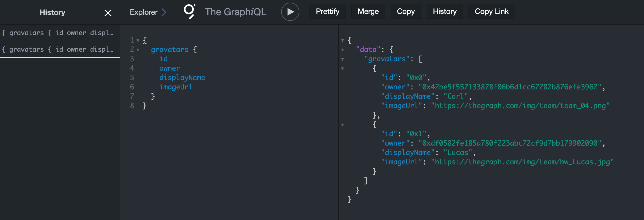Click owner address starting 0x42be5f
644x220 pixels.
pyautogui.click(x=510, y=87)
